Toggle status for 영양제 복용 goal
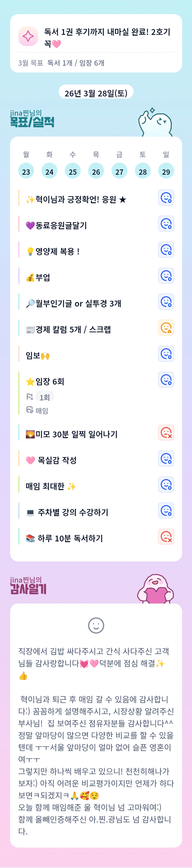Screen dimensions: 192x868 [x=166, y=250]
